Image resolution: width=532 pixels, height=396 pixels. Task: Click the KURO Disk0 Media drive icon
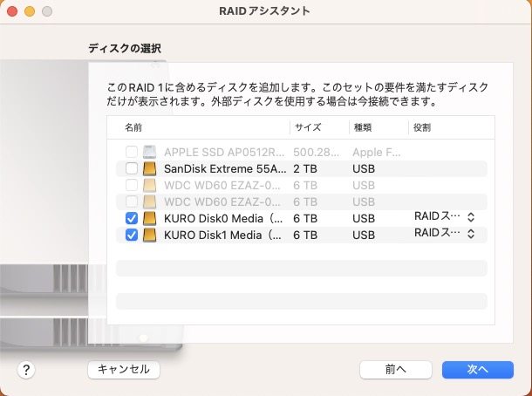coord(150,217)
